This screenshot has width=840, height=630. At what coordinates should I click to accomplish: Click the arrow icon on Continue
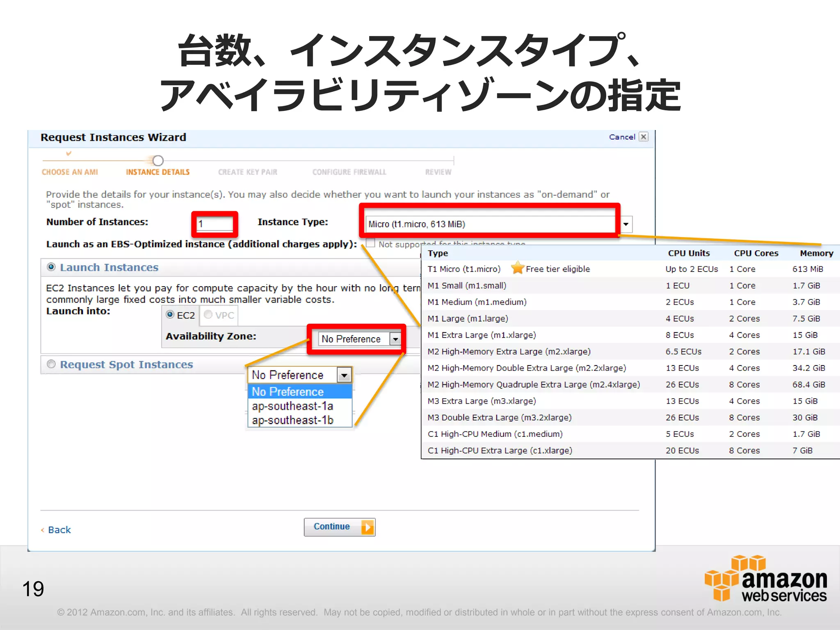pyautogui.click(x=367, y=527)
